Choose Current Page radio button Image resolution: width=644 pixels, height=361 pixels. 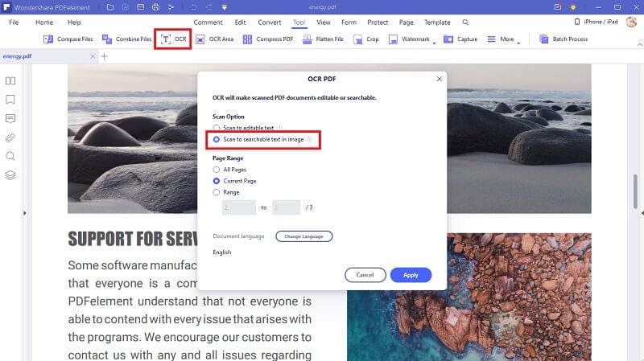tap(217, 181)
